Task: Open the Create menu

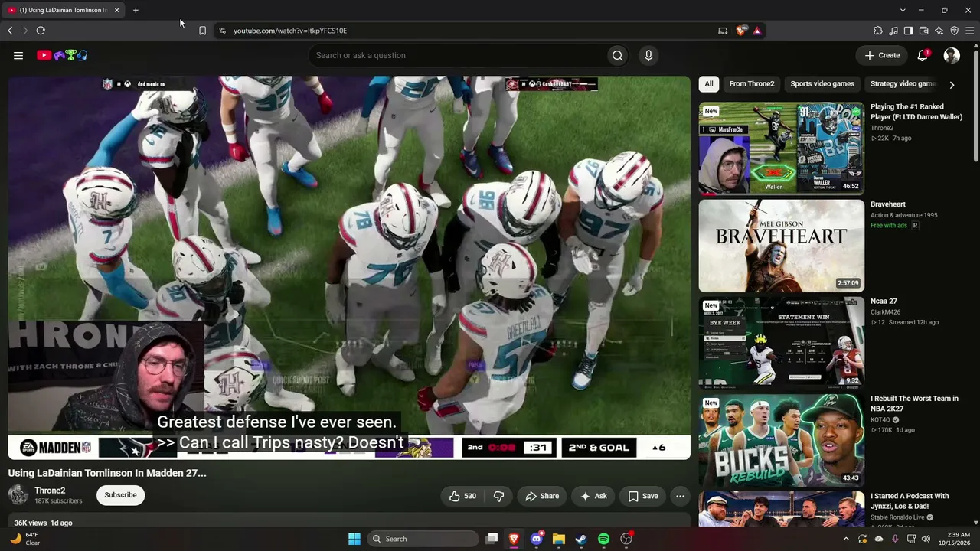Action: (x=882, y=55)
